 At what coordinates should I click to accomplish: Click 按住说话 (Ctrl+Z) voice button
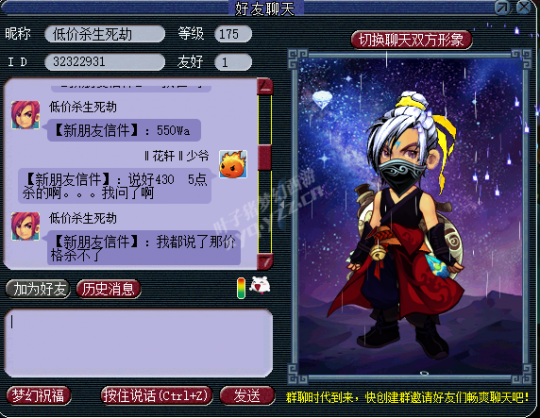tap(156, 396)
